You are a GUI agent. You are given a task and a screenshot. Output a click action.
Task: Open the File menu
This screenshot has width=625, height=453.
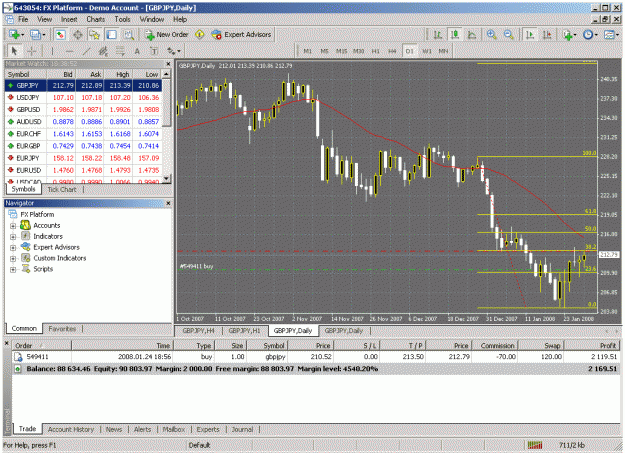(23, 19)
